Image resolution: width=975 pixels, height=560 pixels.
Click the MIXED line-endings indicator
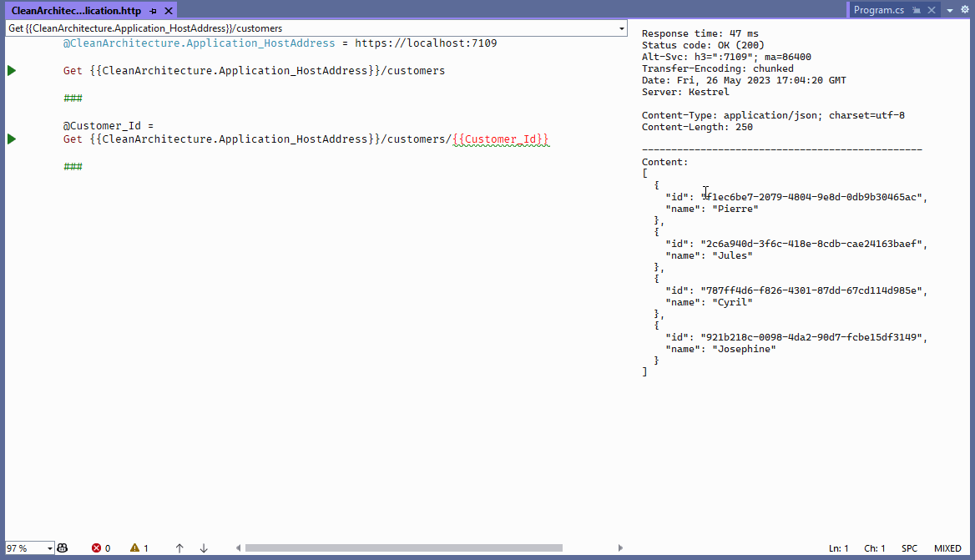pyautogui.click(x=947, y=548)
